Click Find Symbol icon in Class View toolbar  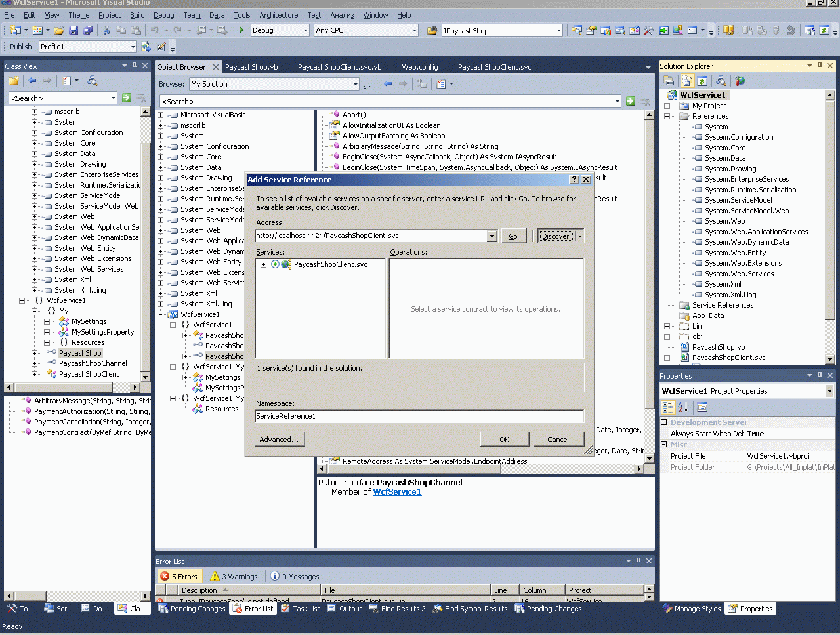93,81
